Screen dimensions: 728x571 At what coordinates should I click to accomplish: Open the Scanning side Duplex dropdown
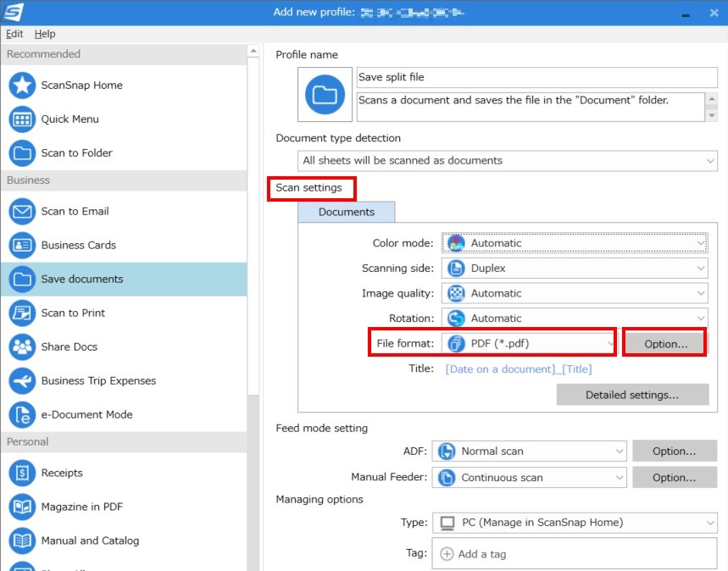click(575, 269)
